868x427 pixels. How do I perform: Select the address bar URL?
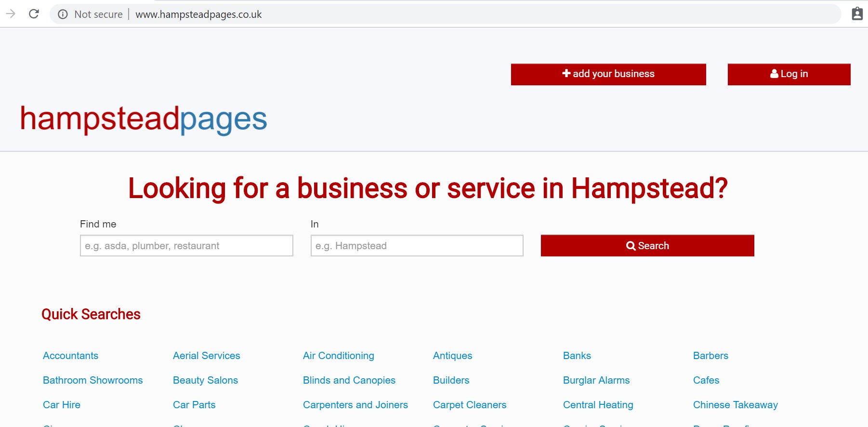pos(198,14)
